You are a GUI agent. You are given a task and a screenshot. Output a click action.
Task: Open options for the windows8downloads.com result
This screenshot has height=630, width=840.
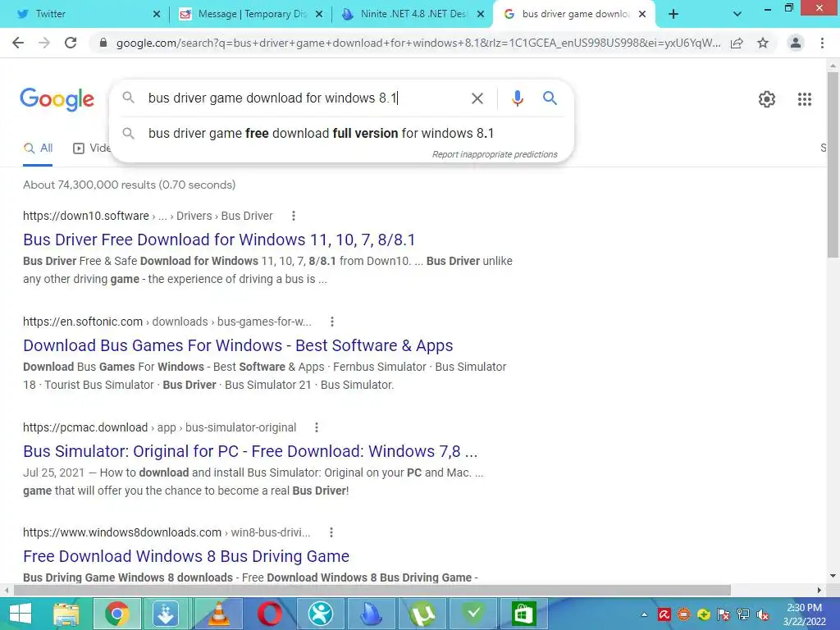[x=331, y=532]
